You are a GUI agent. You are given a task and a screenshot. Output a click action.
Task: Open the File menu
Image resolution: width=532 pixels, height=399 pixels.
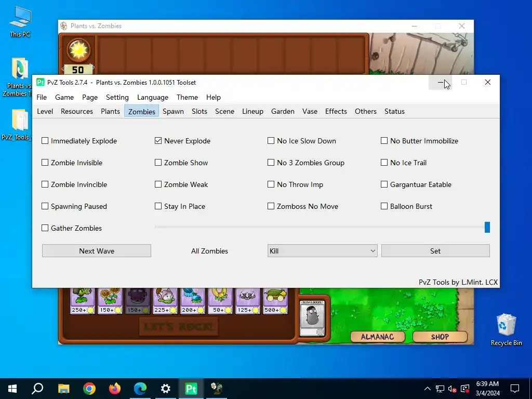point(42,97)
